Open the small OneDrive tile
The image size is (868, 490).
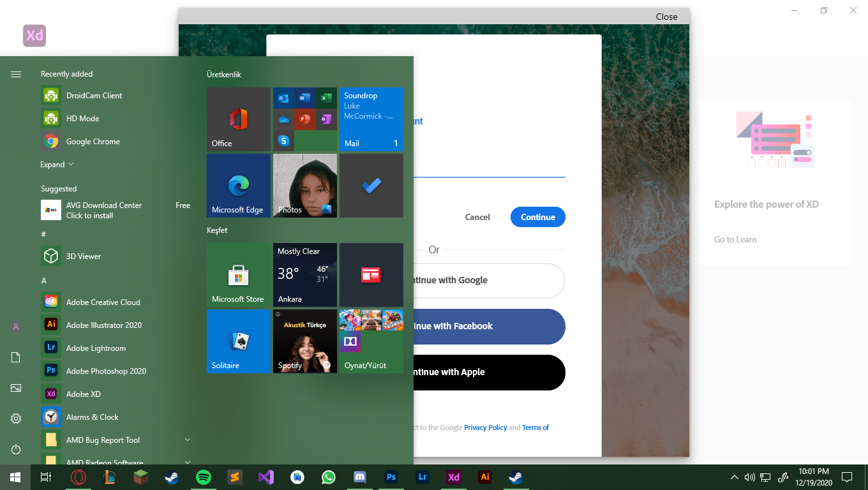pyautogui.click(x=283, y=119)
